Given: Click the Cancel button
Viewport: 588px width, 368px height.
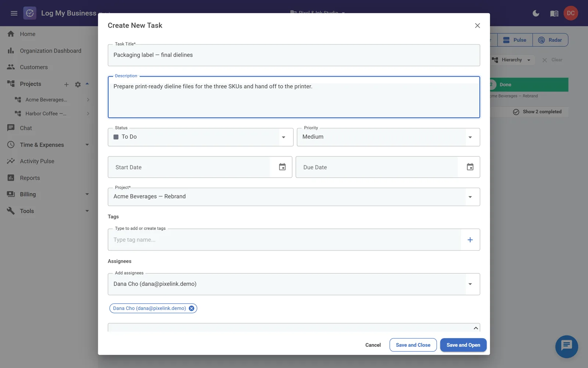Looking at the screenshot, I should 373,345.
